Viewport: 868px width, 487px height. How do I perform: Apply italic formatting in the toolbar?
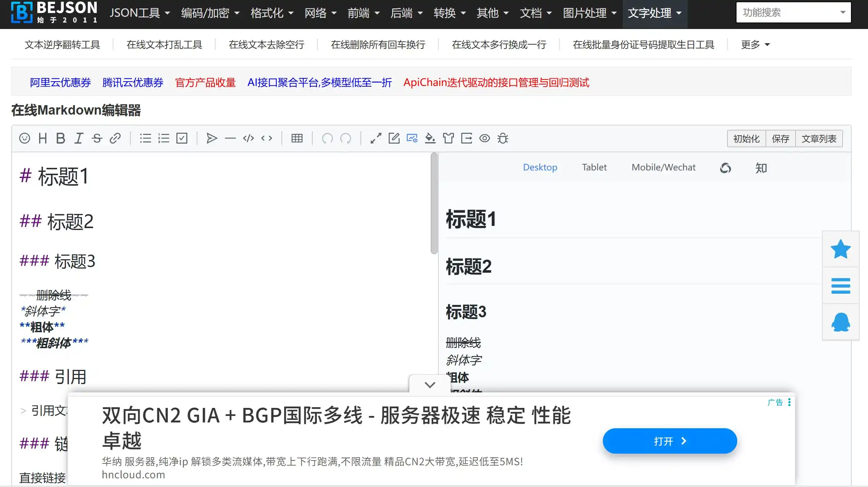click(79, 138)
